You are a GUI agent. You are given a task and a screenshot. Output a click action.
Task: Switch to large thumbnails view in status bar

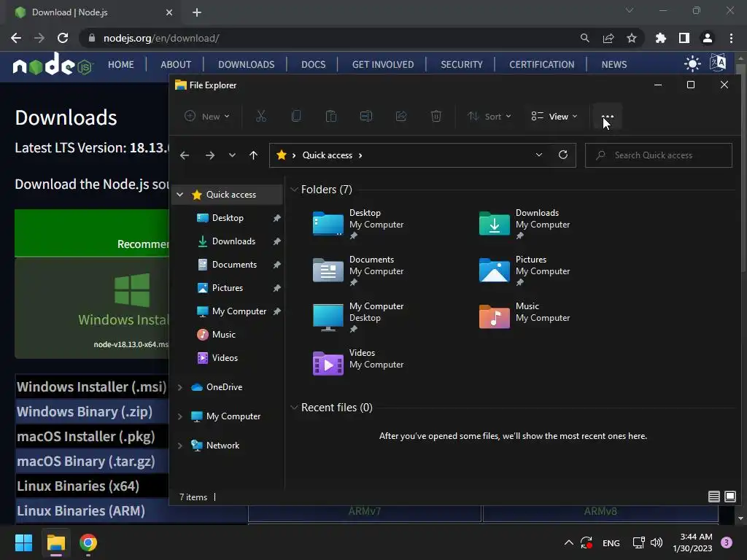click(x=729, y=497)
